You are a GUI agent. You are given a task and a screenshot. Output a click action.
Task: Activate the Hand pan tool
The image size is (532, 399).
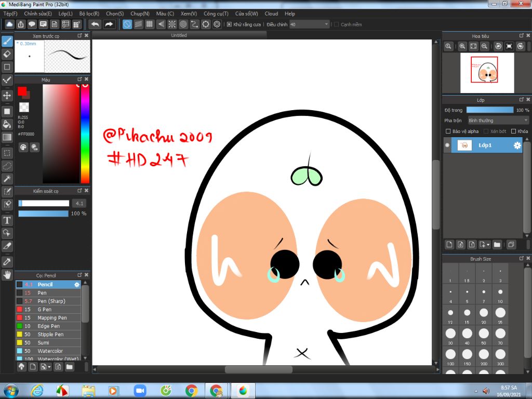(x=7, y=274)
